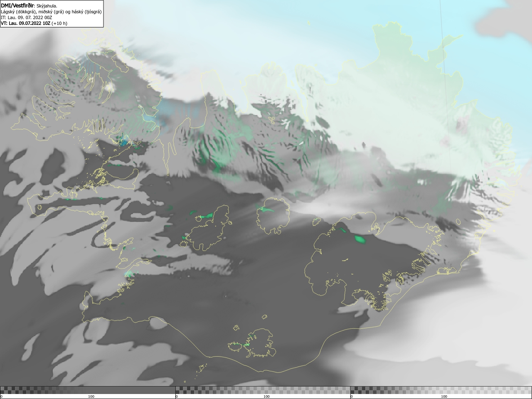Select the 'VT: Lau. 09.07.2022 10Z (+10 h)' line
Viewport: 532px width, 399px height.
(34, 23)
